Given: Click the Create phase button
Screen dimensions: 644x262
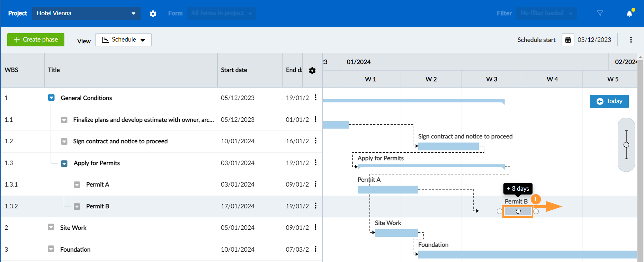Looking at the screenshot, I should [x=36, y=40].
